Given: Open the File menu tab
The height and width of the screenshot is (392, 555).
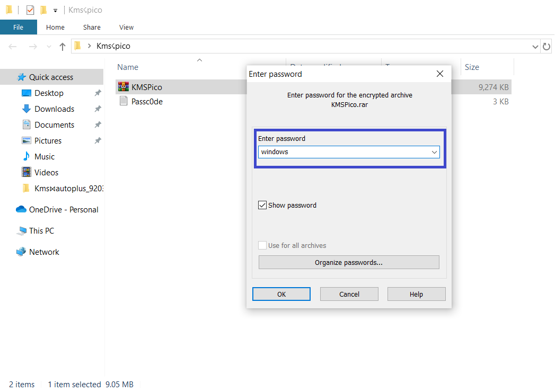Looking at the screenshot, I should click(x=19, y=27).
